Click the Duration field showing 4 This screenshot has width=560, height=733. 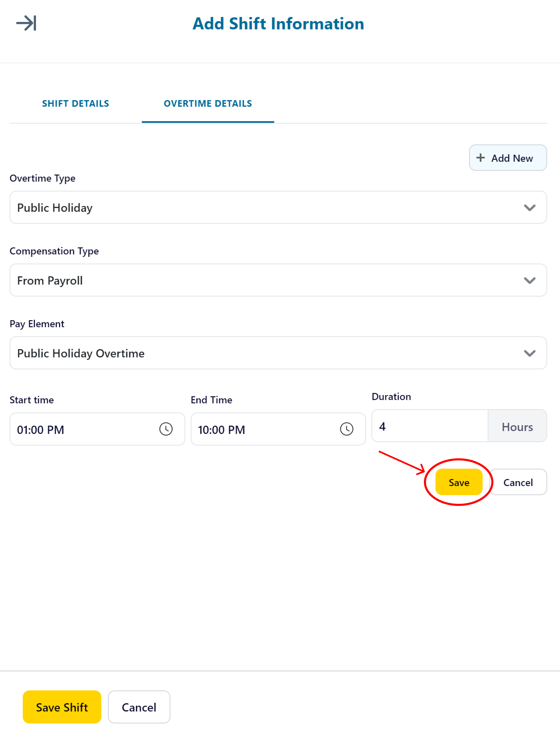(x=430, y=426)
